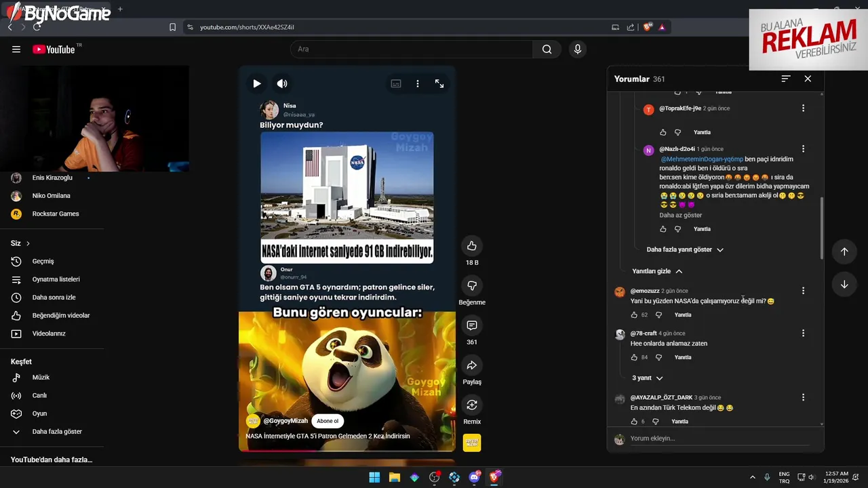Open the comments button showing 361
Image resolution: width=868 pixels, height=488 pixels.
point(472,325)
